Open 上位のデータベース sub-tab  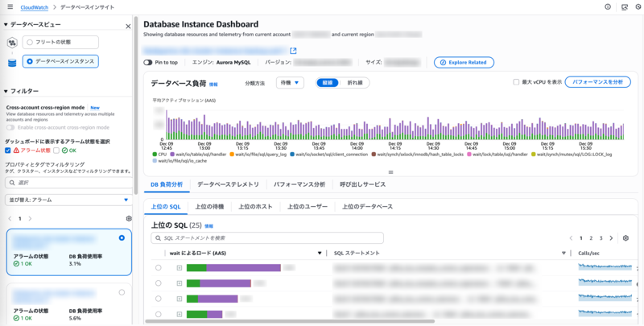(x=368, y=207)
